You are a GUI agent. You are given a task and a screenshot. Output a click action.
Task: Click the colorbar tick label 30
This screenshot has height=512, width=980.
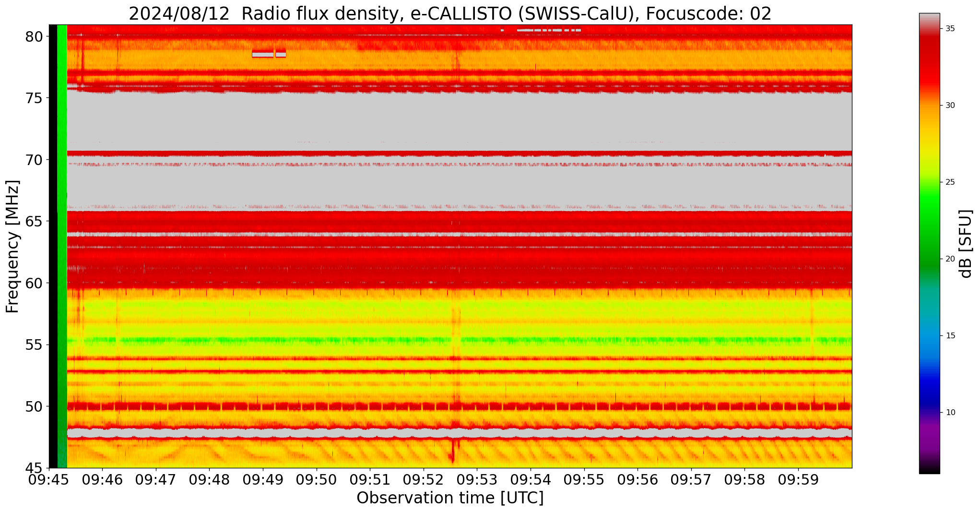click(x=950, y=106)
